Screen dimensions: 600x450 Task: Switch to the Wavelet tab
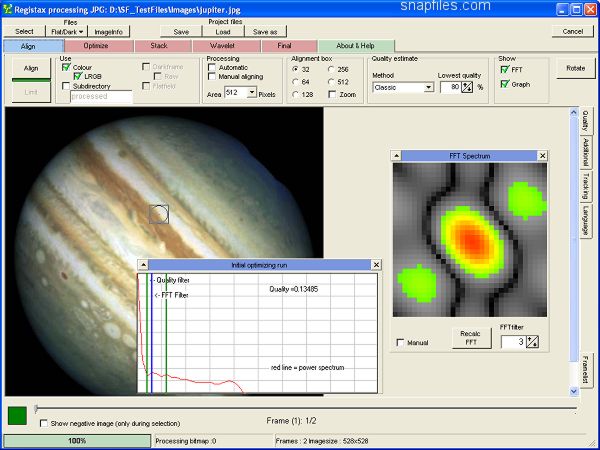(x=222, y=46)
